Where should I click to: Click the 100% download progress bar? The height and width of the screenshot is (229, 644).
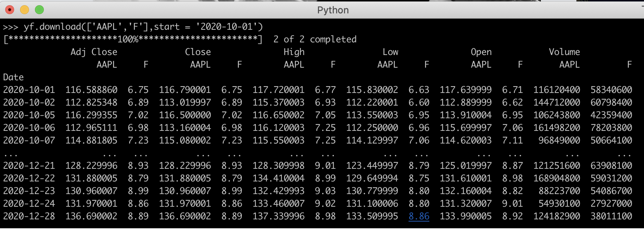pyautogui.click(x=133, y=39)
